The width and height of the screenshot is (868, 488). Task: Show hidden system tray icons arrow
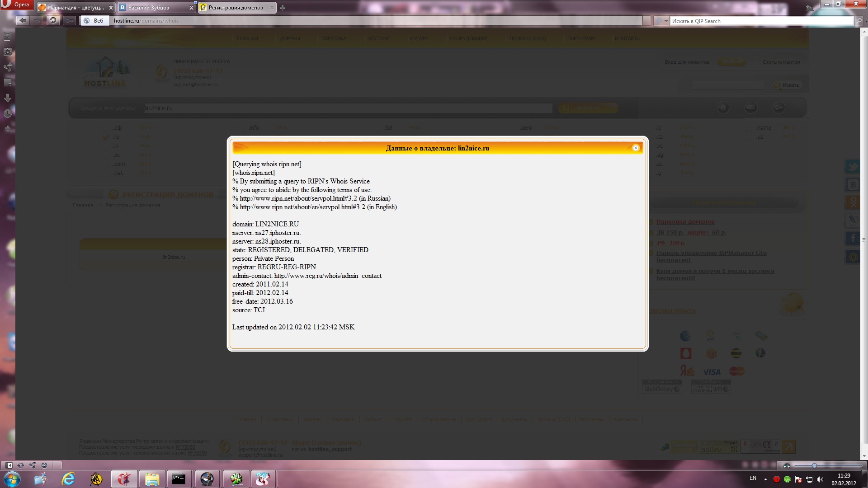765,479
